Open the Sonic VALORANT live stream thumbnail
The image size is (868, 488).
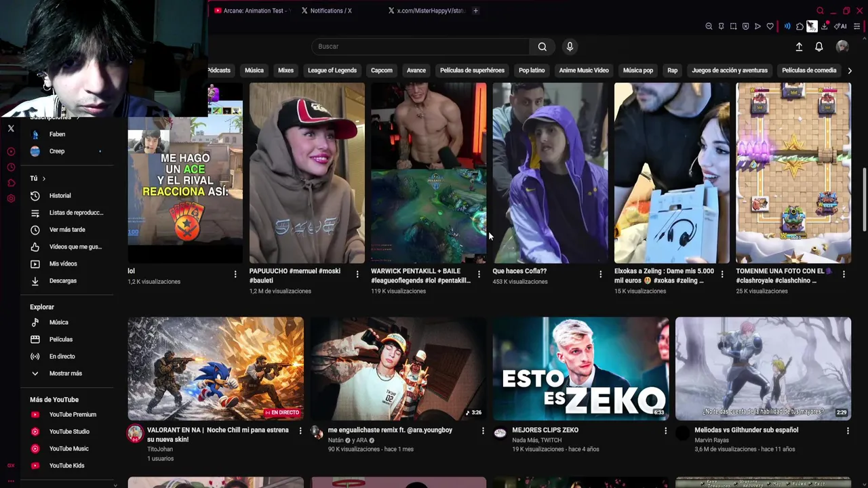coord(216,369)
